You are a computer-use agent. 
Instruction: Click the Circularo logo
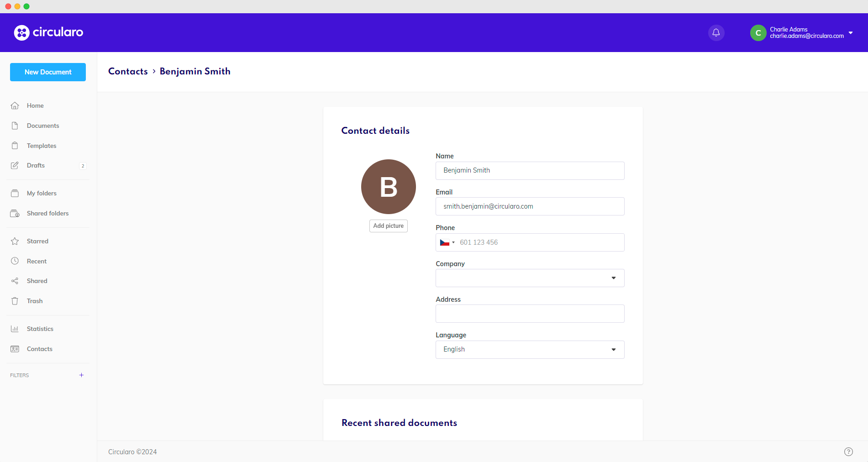click(x=48, y=32)
